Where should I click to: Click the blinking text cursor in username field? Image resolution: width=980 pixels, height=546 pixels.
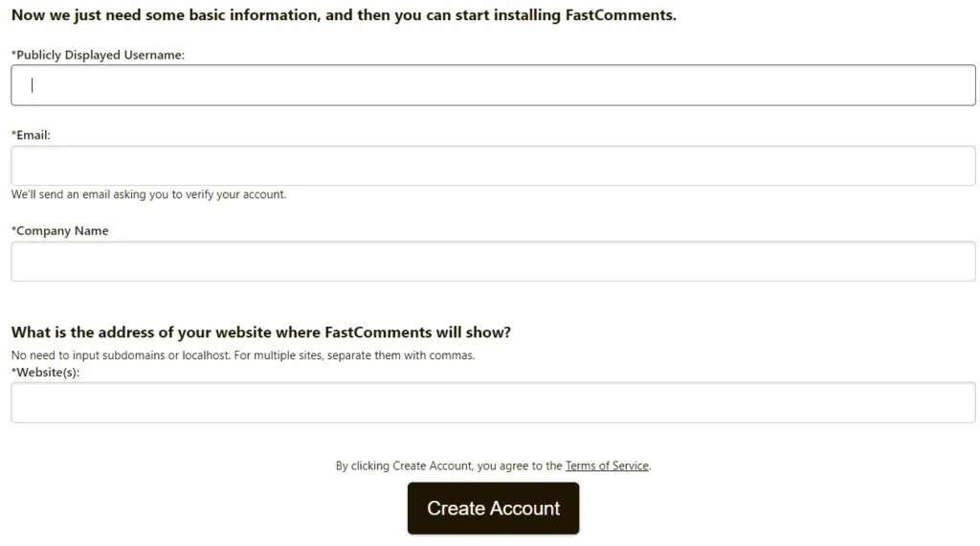click(x=33, y=85)
